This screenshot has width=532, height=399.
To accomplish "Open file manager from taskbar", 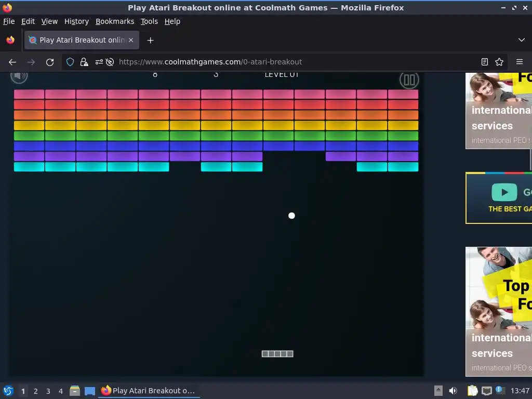I will coord(75,391).
